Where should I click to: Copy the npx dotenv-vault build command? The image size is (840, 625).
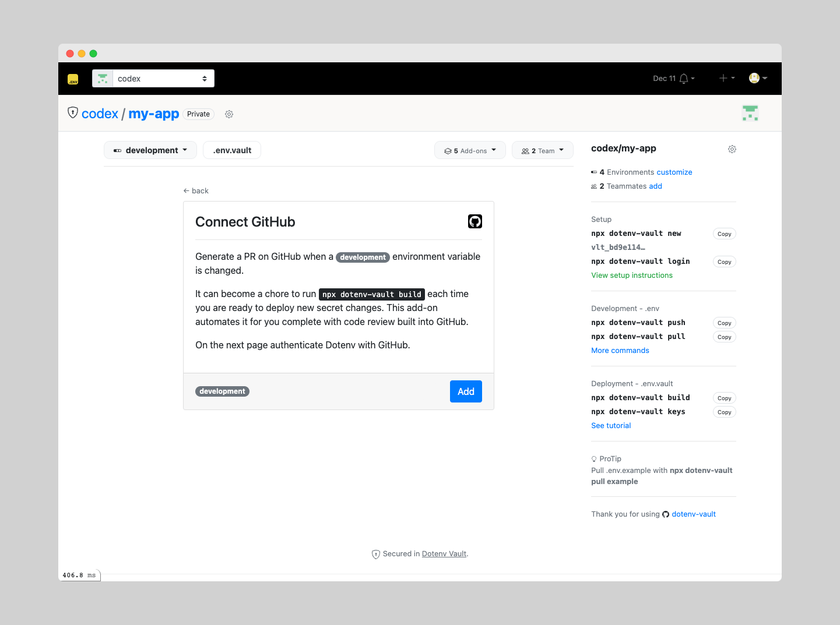[725, 398]
